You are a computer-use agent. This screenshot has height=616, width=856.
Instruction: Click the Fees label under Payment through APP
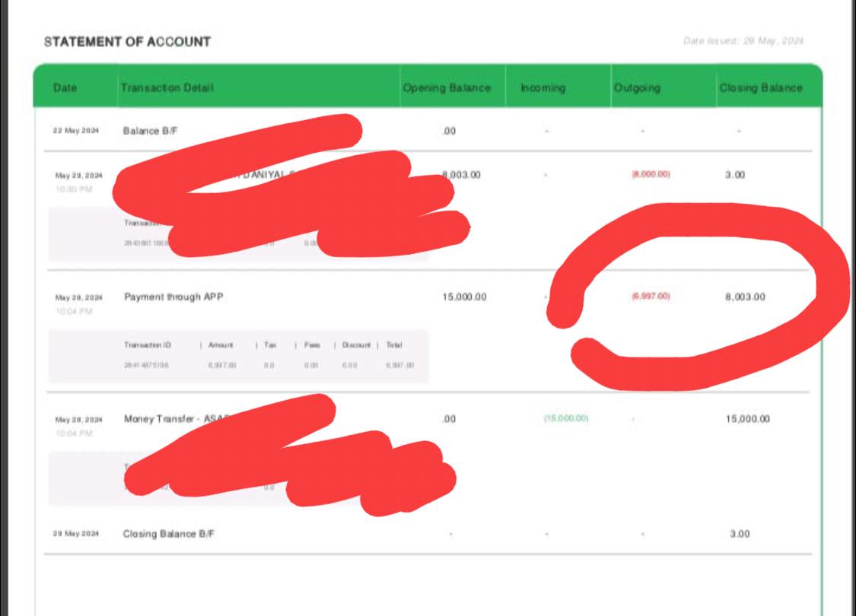click(x=312, y=345)
